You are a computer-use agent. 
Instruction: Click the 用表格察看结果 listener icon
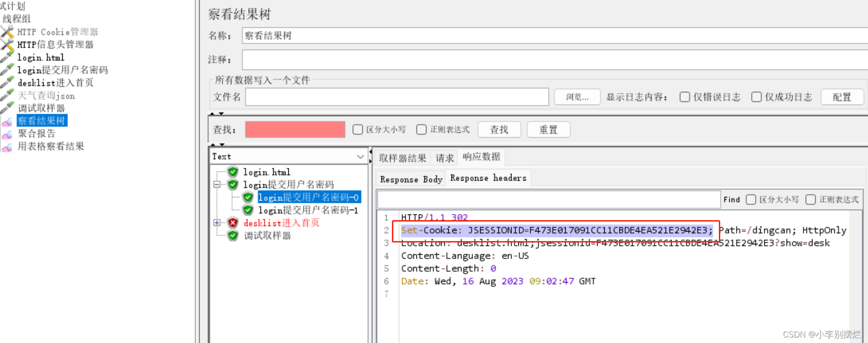point(7,147)
